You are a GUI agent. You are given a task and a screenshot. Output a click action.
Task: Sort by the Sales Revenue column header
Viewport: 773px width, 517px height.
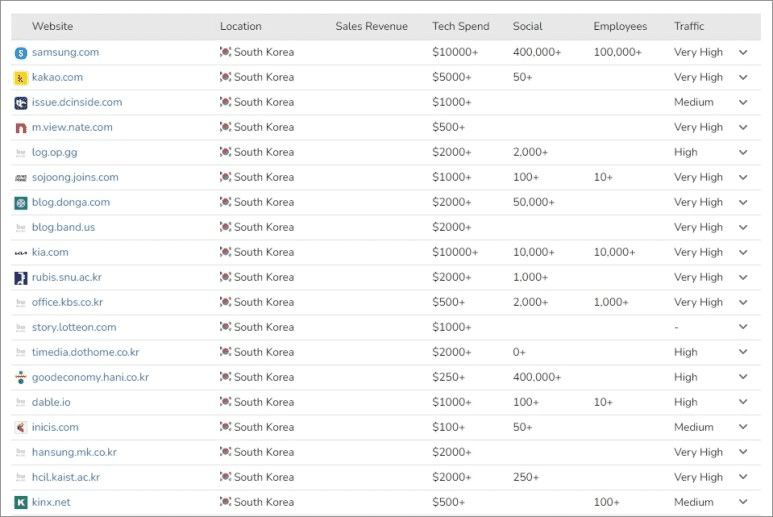click(x=371, y=26)
